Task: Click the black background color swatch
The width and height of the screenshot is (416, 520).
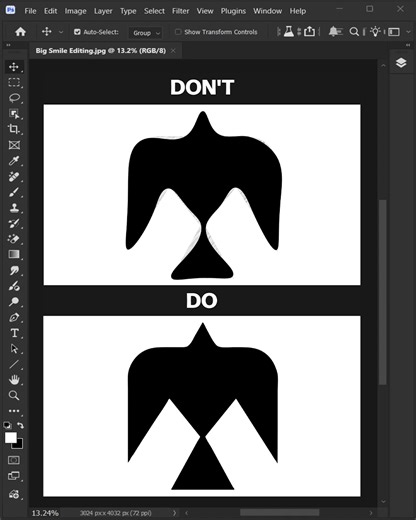Action: pyautogui.click(x=19, y=445)
